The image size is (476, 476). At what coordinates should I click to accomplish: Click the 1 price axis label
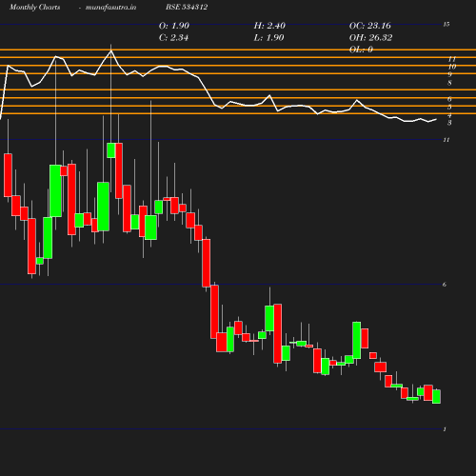pyautogui.click(x=445, y=429)
